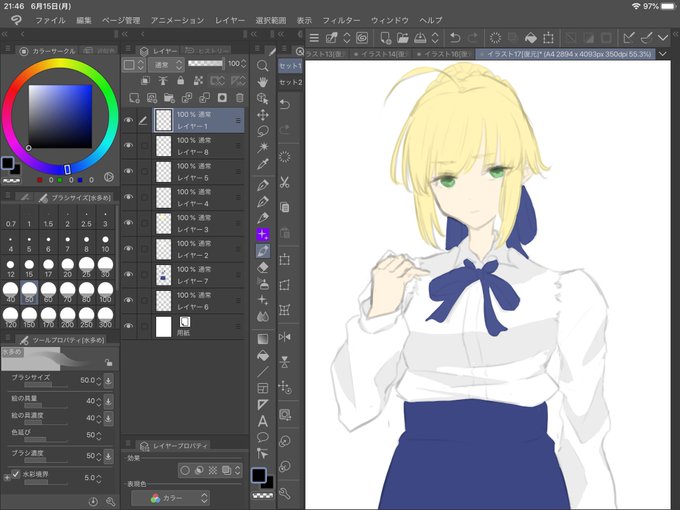The height and width of the screenshot is (510, 680).
Task: Expand the command bar overflow chevron
Action: [663, 38]
